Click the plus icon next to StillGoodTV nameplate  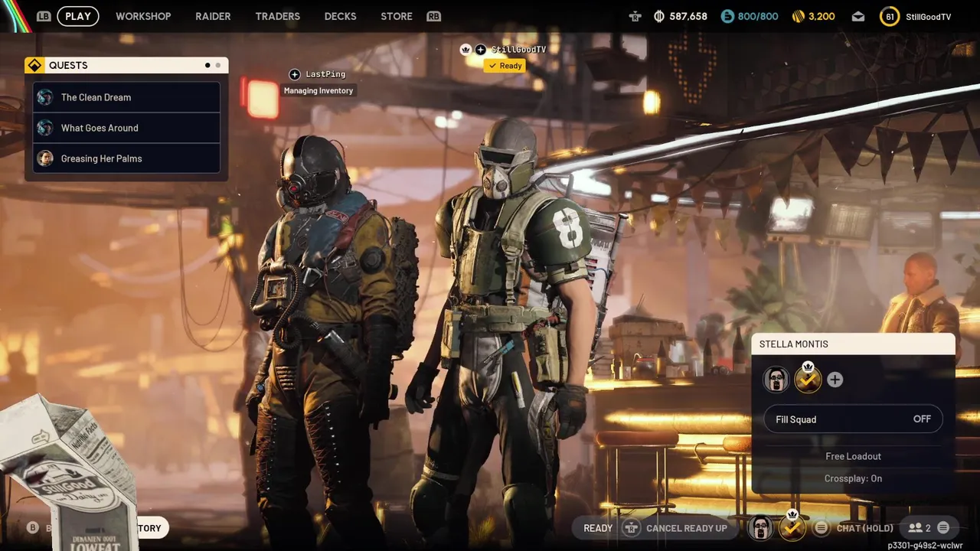click(480, 50)
